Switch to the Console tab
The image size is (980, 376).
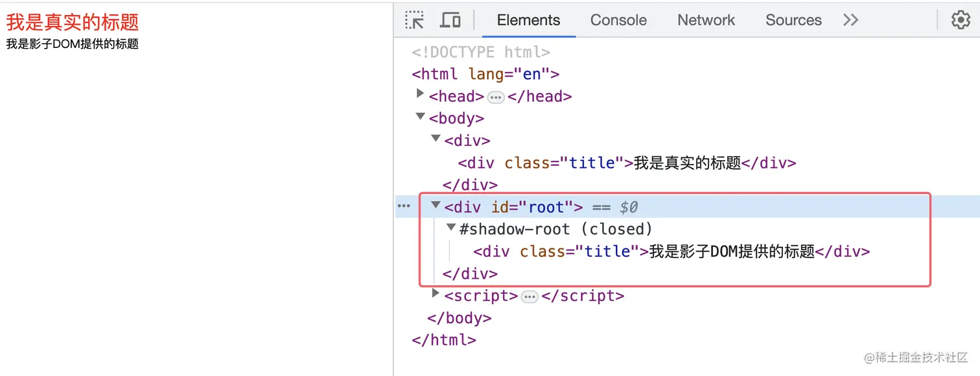[618, 20]
